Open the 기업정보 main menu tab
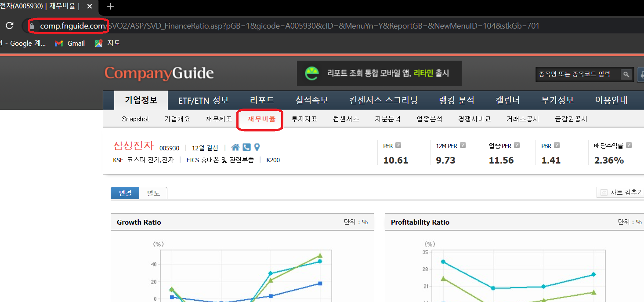This screenshot has height=302, width=644. pyautogui.click(x=141, y=100)
